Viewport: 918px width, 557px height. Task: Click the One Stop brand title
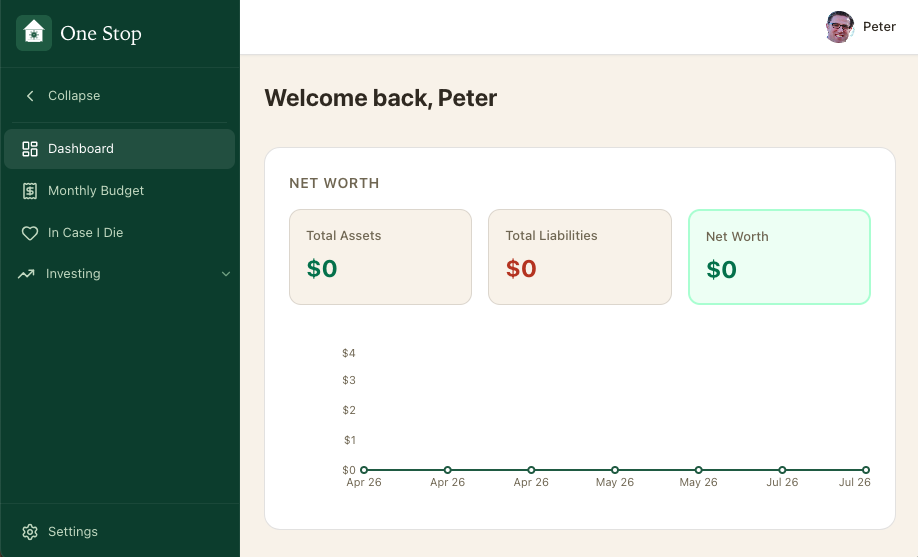coord(101,33)
